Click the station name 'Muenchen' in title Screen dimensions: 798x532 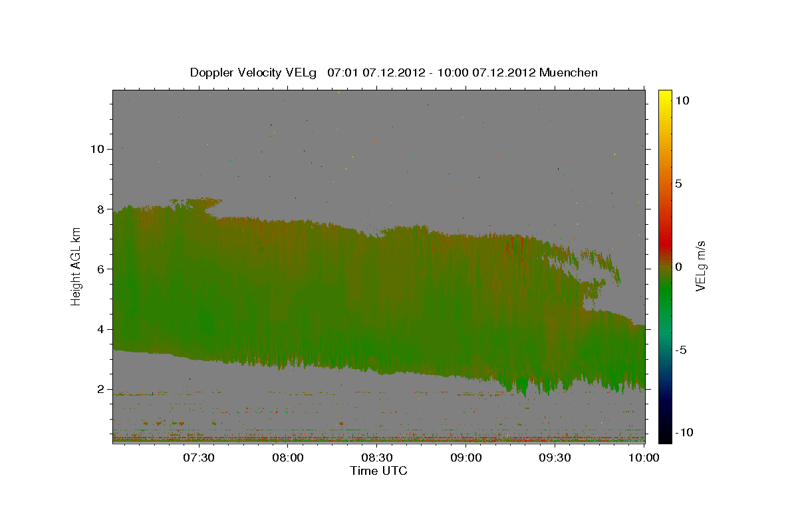[569, 72]
